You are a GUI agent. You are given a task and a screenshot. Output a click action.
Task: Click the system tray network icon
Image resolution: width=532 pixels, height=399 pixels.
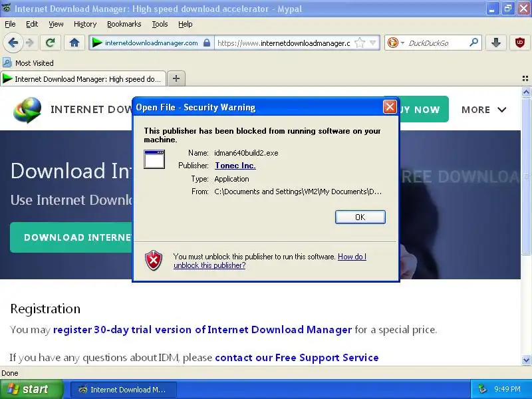[482, 389]
